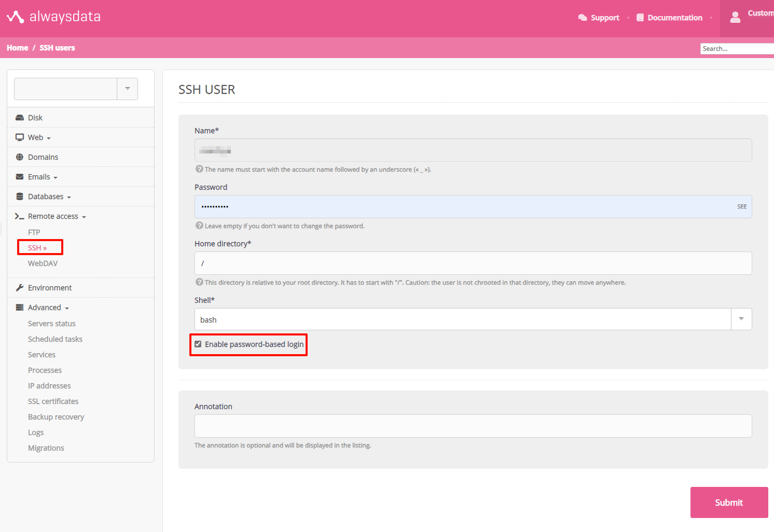Click the help icon beside password hint
This screenshot has width=774, height=532.
(199, 226)
